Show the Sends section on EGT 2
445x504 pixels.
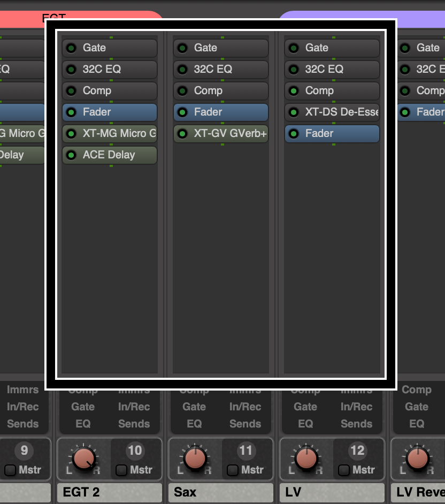(134, 424)
